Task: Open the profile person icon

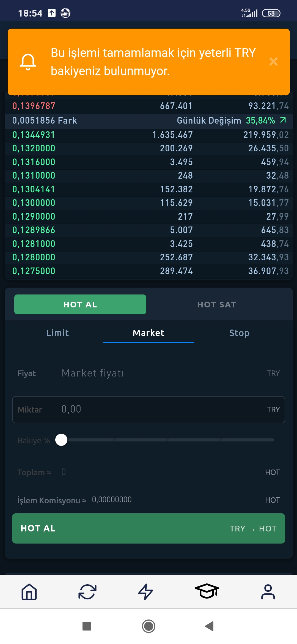Action: tap(268, 592)
